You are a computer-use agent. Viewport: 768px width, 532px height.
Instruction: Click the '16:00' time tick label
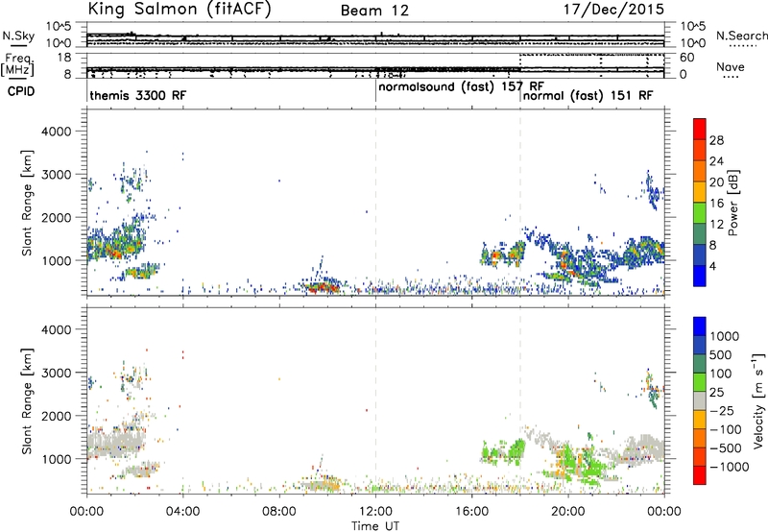coord(471,512)
